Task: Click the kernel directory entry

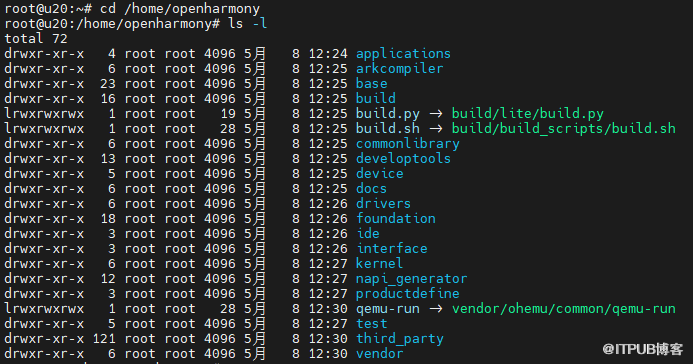Action: click(379, 264)
